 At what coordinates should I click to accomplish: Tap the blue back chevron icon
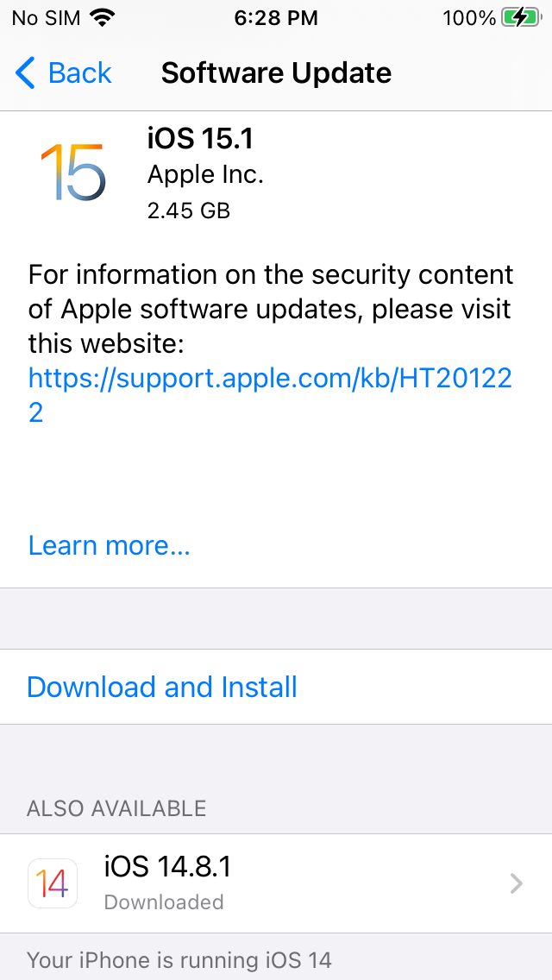pos(25,73)
